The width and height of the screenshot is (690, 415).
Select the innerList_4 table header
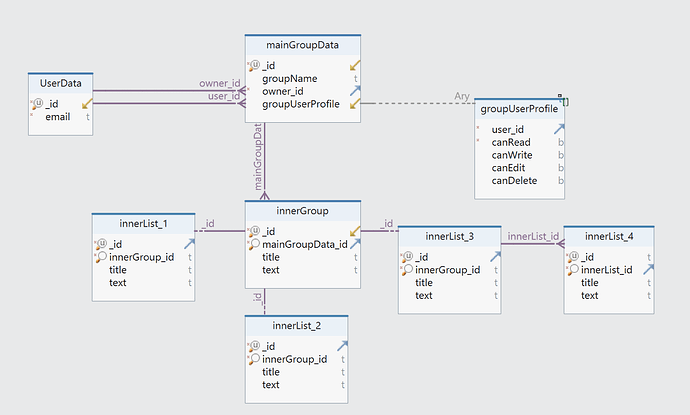[x=608, y=236]
